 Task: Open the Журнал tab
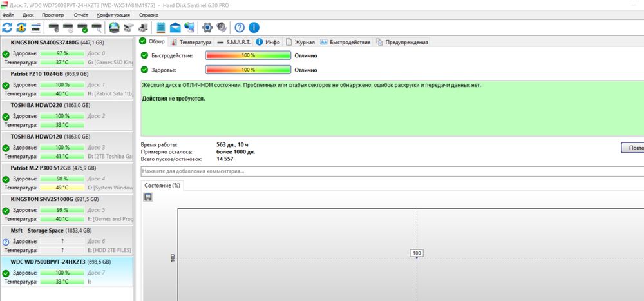point(300,42)
